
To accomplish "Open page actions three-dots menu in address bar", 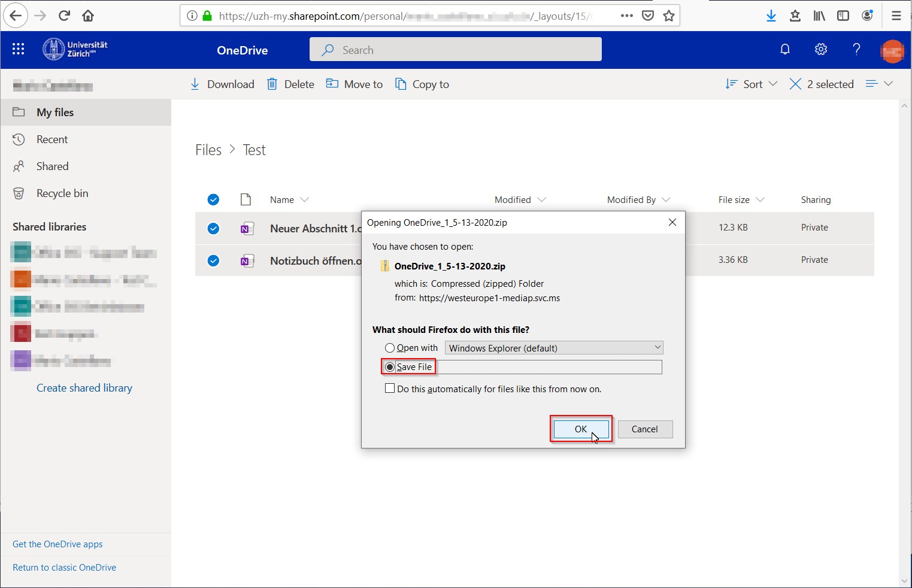I will [627, 16].
